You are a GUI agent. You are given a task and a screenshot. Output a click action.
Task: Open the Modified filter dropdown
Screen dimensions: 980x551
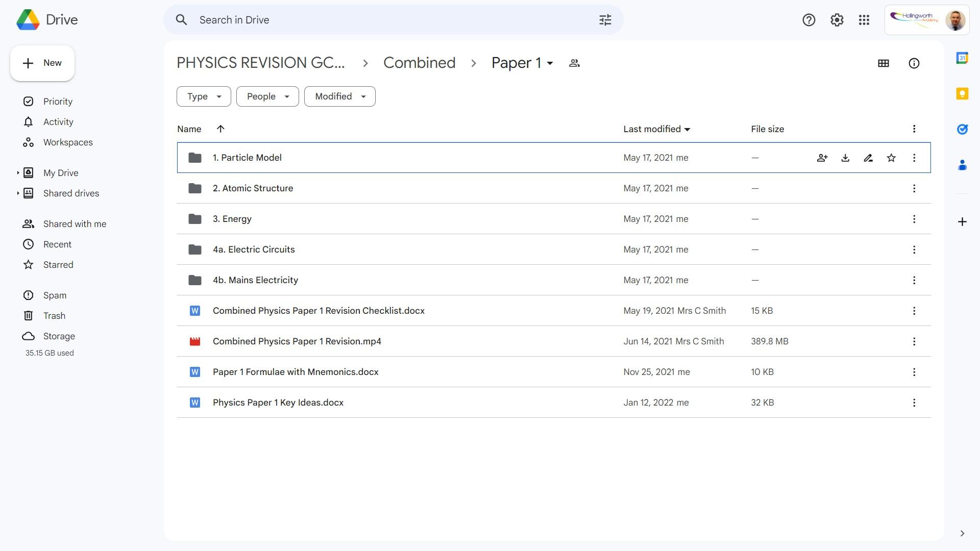tap(339, 96)
